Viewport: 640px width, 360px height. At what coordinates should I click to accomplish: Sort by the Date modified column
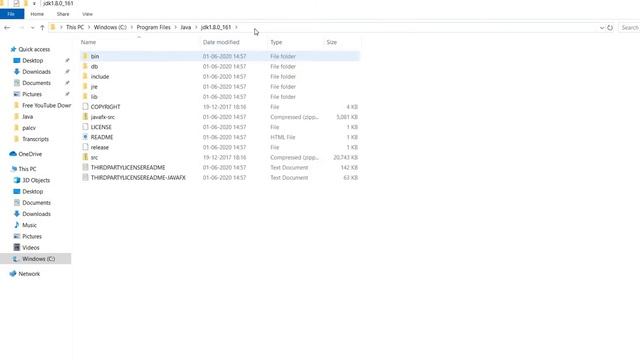click(x=221, y=42)
